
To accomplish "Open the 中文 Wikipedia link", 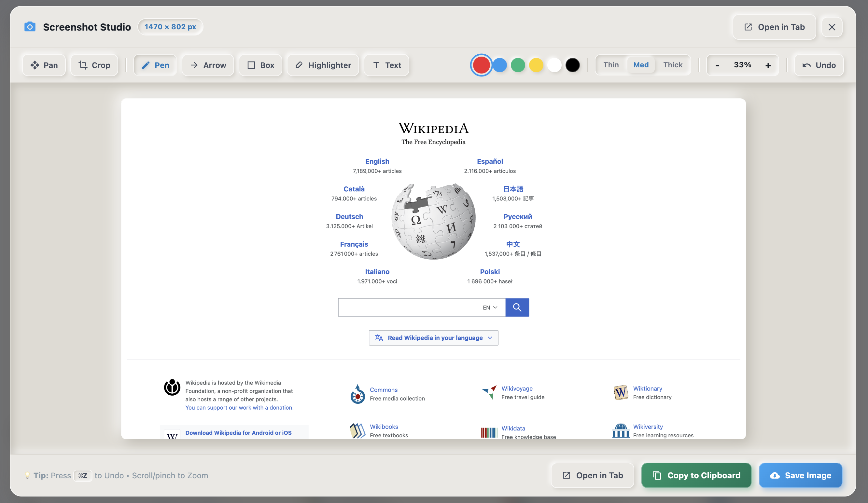I will coord(513,244).
